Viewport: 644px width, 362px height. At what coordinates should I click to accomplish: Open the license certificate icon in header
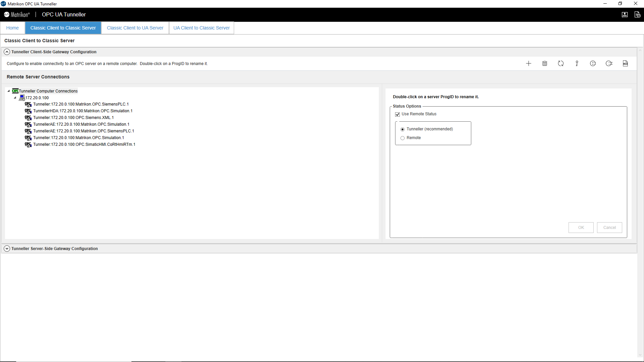pyautogui.click(x=625, y=14)
